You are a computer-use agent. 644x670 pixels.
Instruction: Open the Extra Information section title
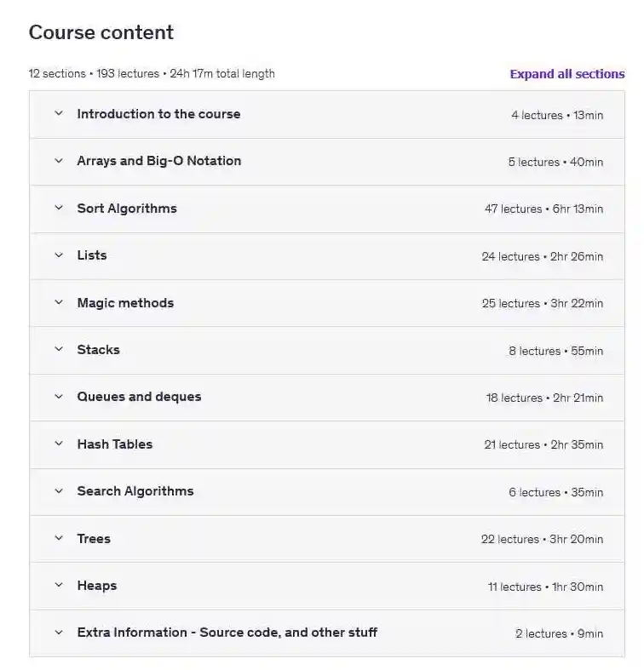pos(227,633)
